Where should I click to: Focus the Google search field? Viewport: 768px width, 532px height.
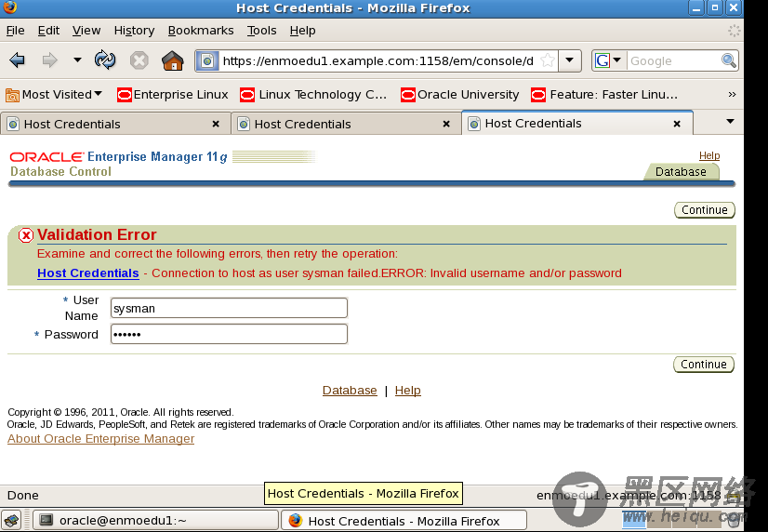674,60
